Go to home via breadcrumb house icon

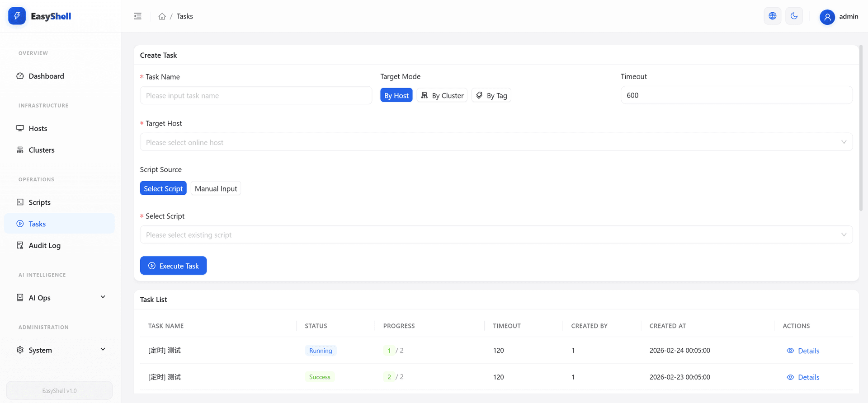click(162, 16)
